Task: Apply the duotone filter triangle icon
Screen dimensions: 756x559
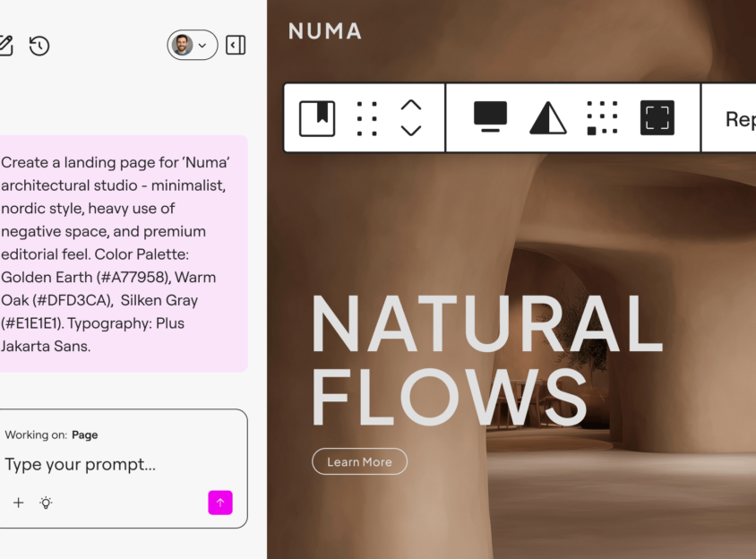Action: click(547, 118)
